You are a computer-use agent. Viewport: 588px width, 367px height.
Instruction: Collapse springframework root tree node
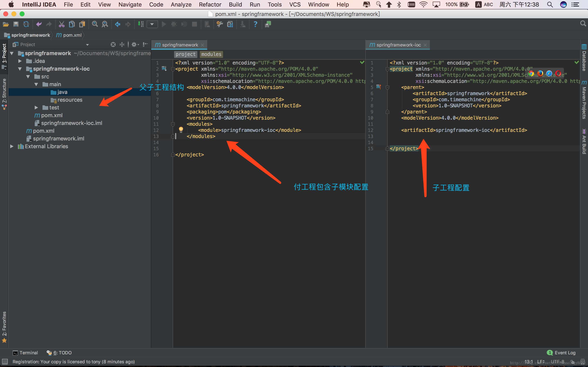[12, 53]
